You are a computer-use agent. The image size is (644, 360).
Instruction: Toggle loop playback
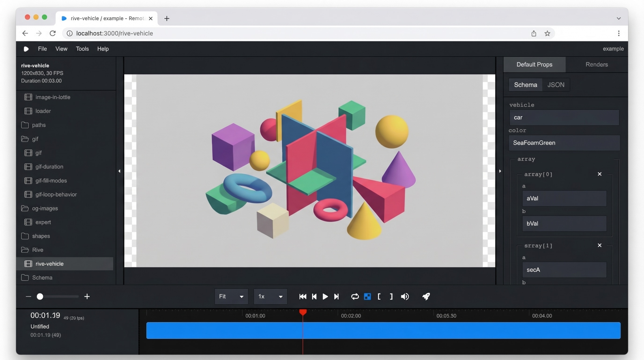[355, 297]
